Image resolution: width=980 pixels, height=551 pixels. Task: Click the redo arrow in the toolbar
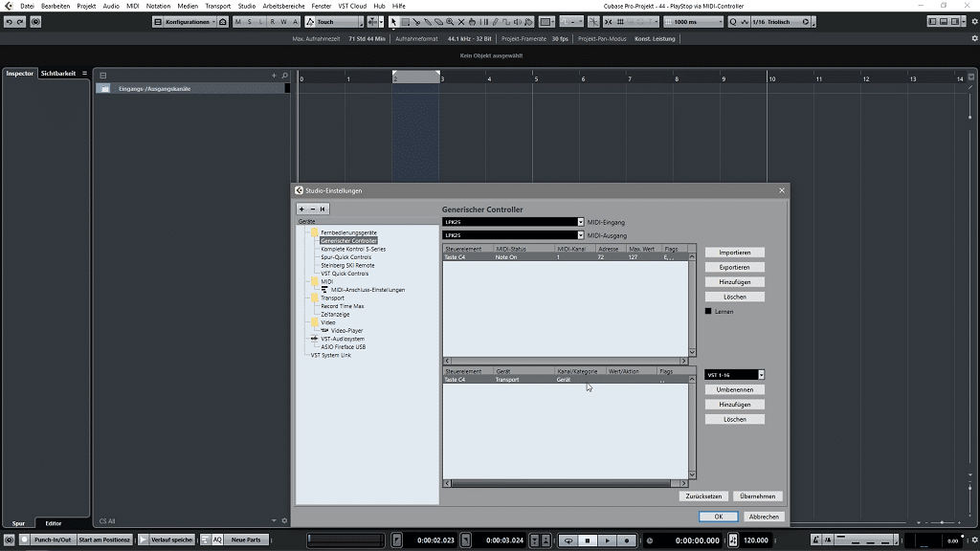(20, 22)
